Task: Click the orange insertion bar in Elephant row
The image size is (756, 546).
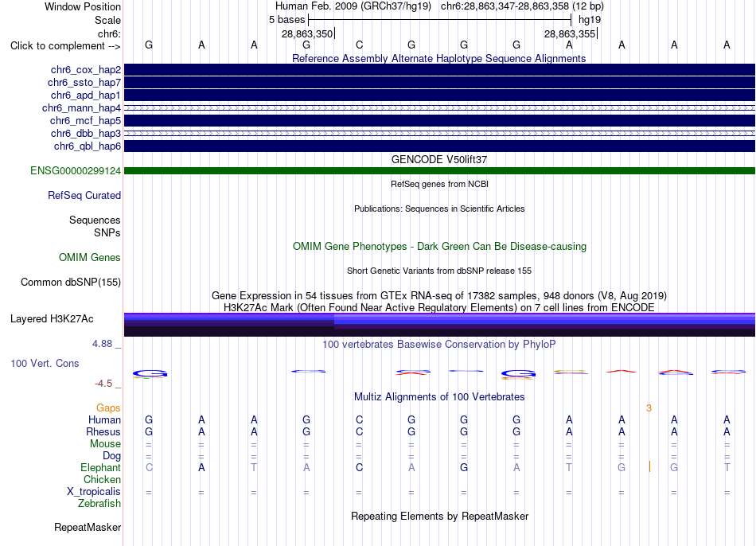Action: (649, 466)
